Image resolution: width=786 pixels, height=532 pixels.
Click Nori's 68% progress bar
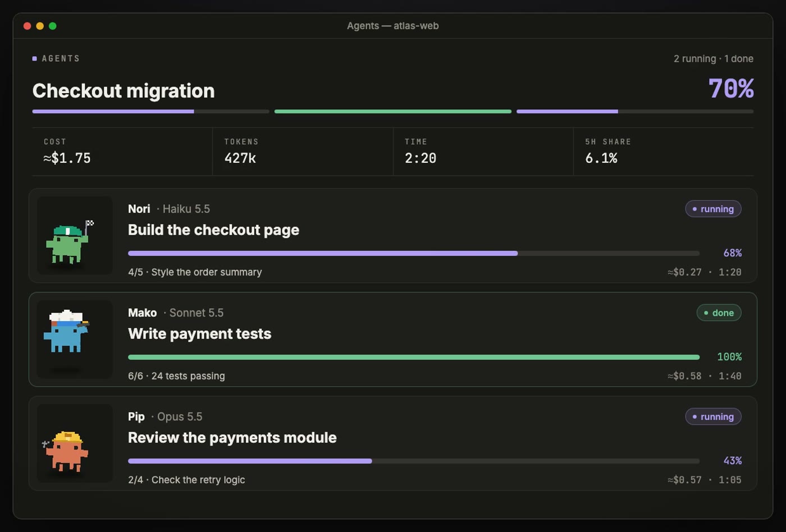(414, 253)
